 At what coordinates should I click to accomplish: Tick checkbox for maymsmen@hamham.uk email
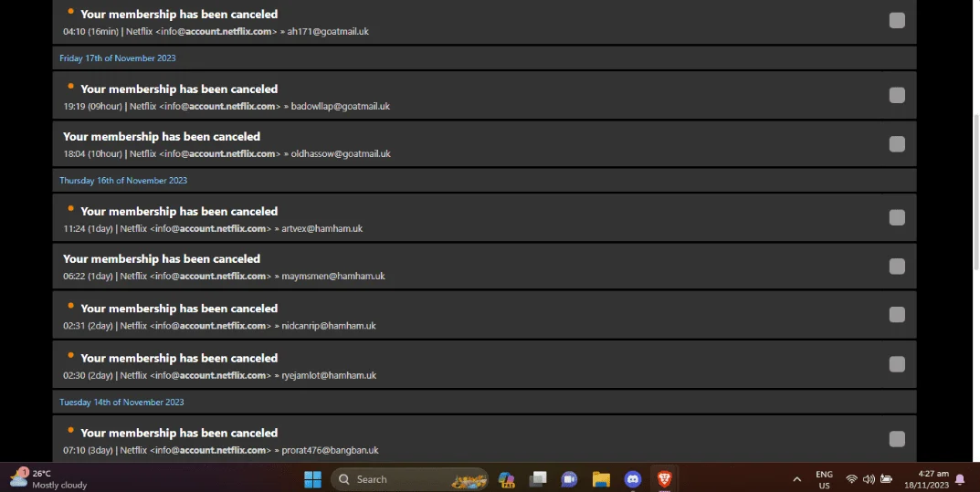coord(897,267)
